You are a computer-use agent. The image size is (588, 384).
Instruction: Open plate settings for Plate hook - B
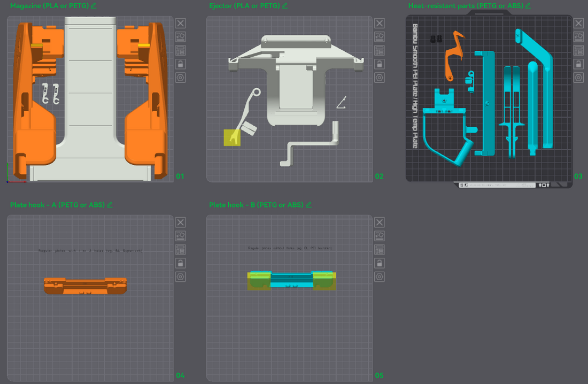380,277
